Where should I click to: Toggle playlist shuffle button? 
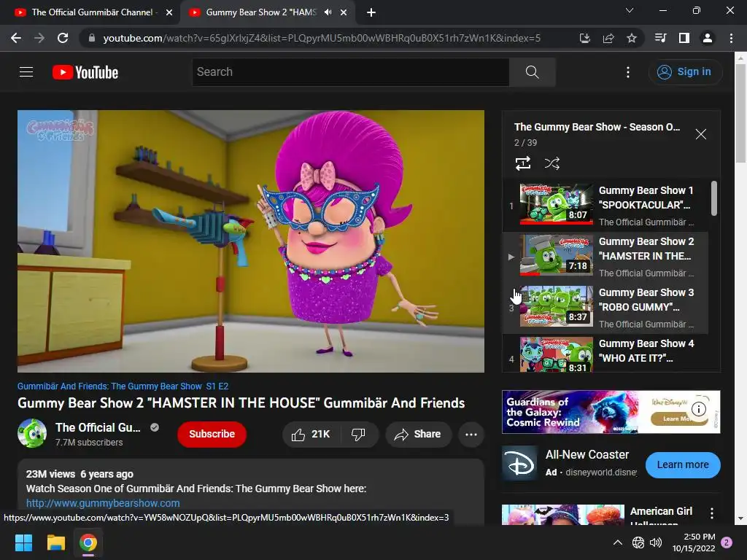coord(551,163)
